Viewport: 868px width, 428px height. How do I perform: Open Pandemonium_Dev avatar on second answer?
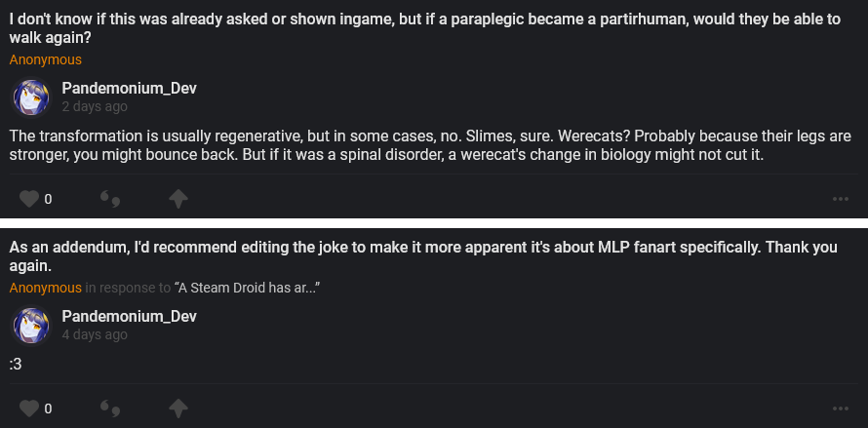click(x=30, y=326)
